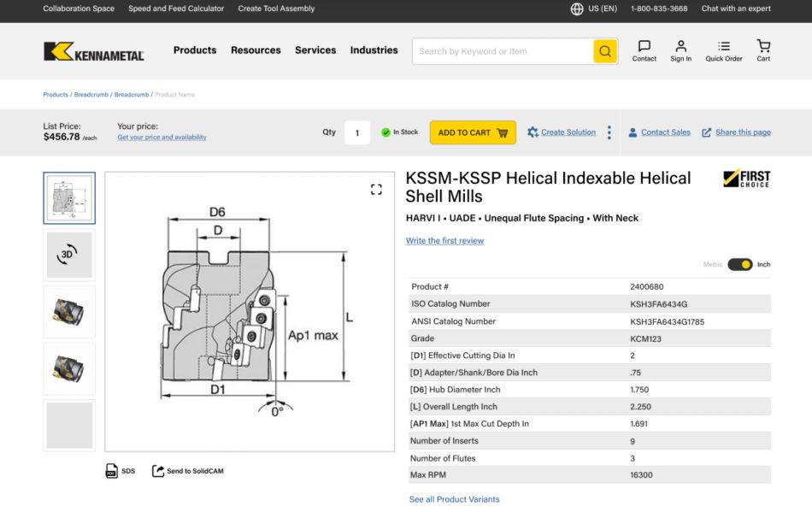Click Get your price and availability link
This screenshot has width=812, height=512.
click(162, 138)
